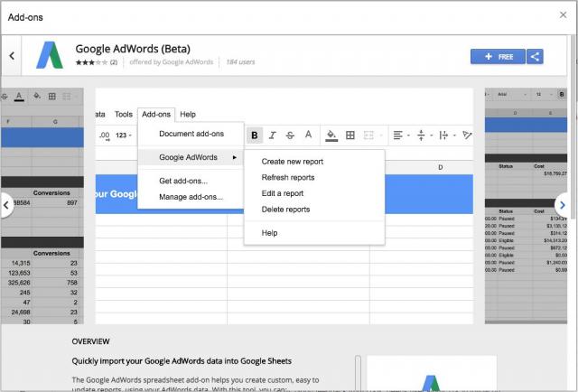Click text color underlined A in left thumbnail
The height and width of the screenshot is (392, 578).
(x=19, y=97)
